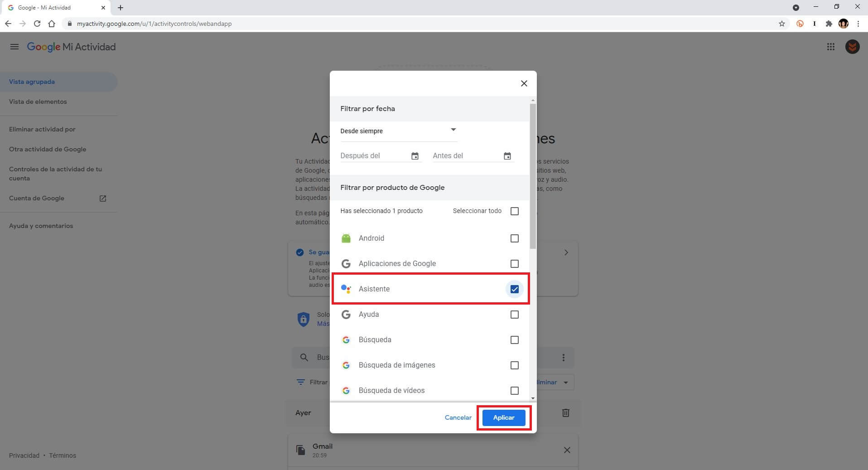Click the dialog's vertical scrollbar thumb

click(533, 176)
